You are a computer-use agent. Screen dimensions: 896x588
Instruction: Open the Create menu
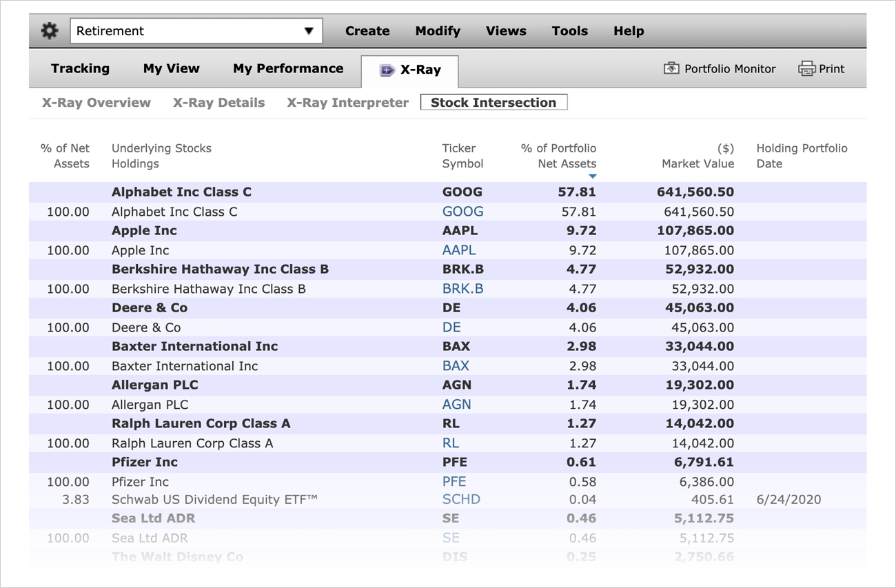[x=367, y=31]
